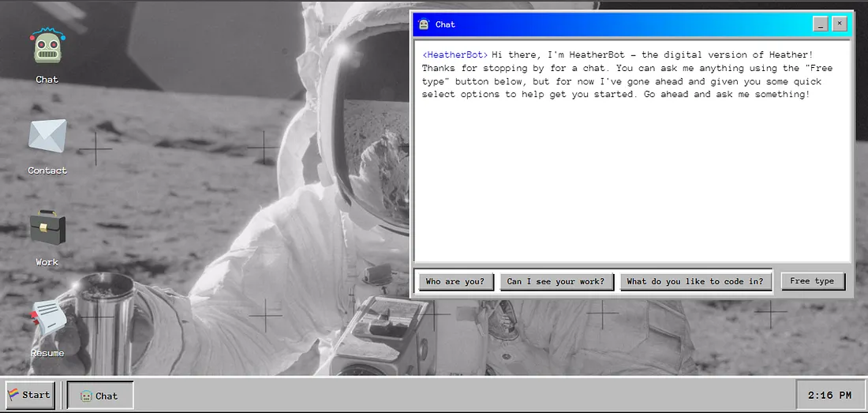Click the 2:16 PM taskbar clock

coord(830,395)
